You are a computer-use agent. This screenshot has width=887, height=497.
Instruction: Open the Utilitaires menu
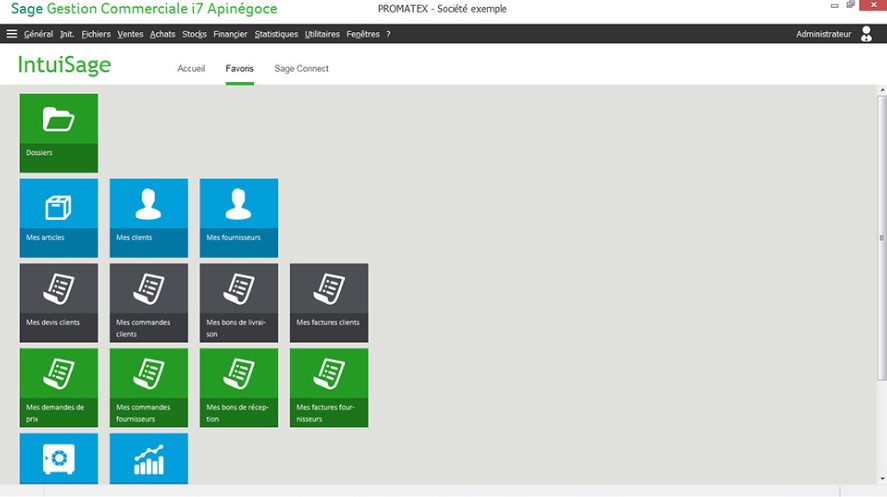pyautogui.click(x=322, y=34)
